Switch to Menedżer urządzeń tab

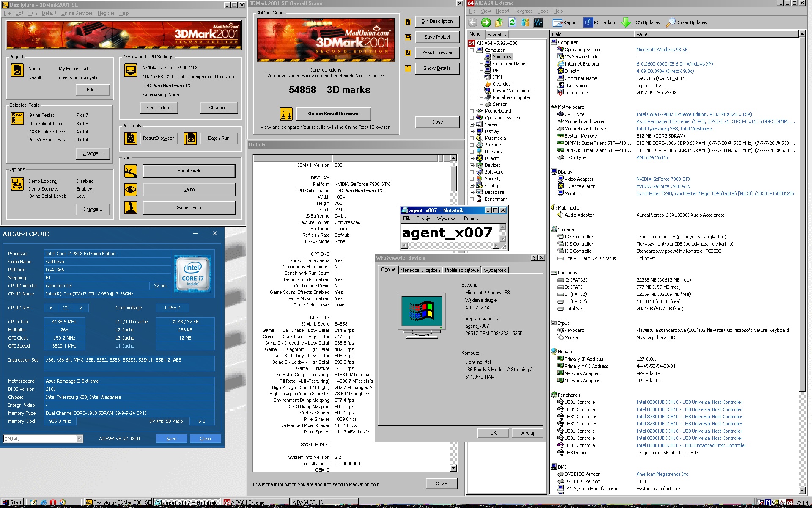420,270
